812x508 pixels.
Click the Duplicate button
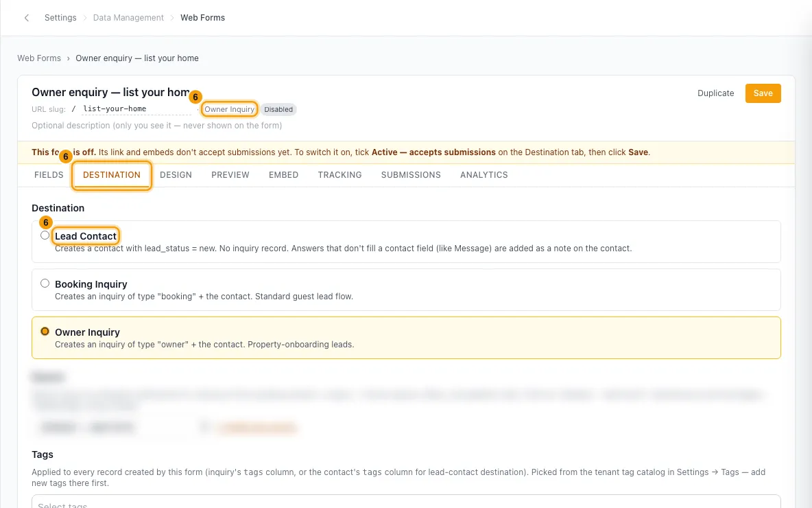pyautogui.click(x=716, y=93)
